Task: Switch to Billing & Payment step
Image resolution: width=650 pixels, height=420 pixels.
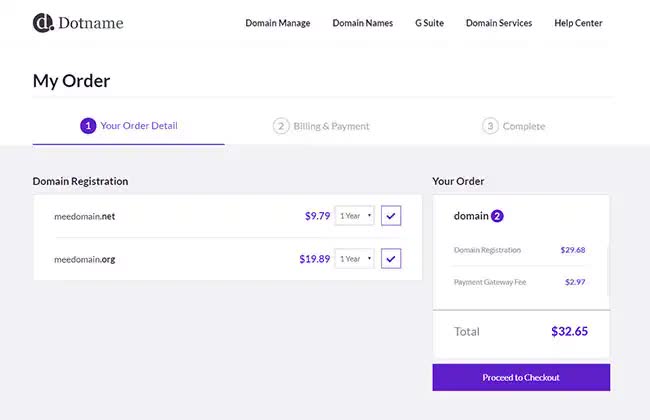Action: [x=330, y=126]
